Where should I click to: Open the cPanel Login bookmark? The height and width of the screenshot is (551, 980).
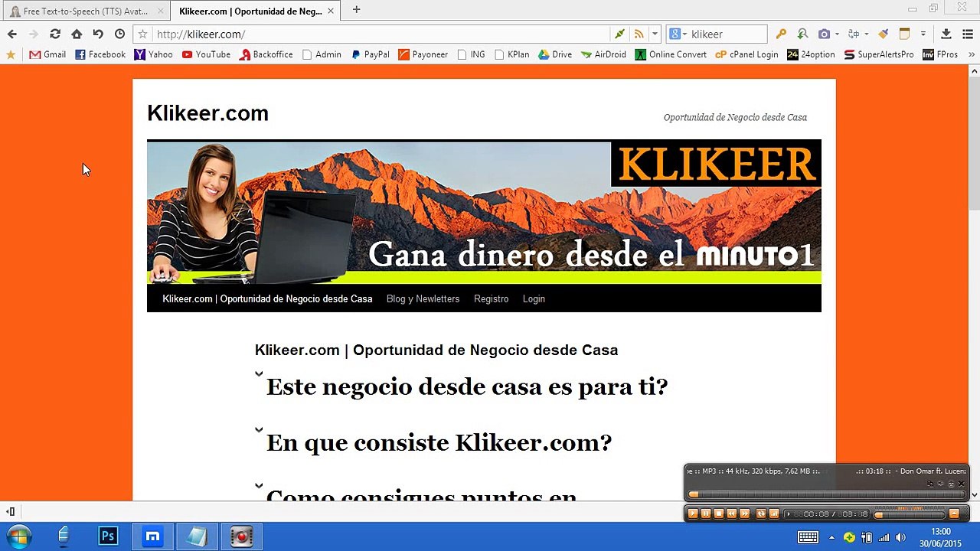point(747,54)
